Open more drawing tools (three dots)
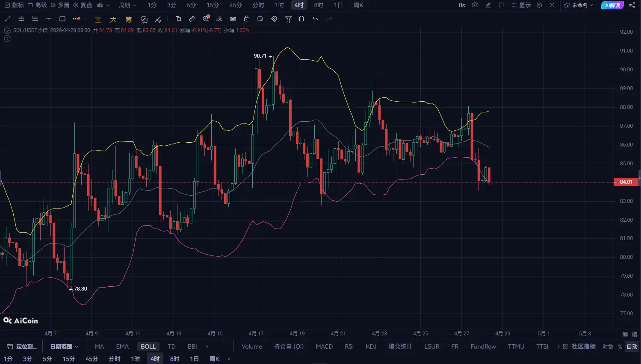This screenshot has width=641, height=364. click(x=77, y=19)
